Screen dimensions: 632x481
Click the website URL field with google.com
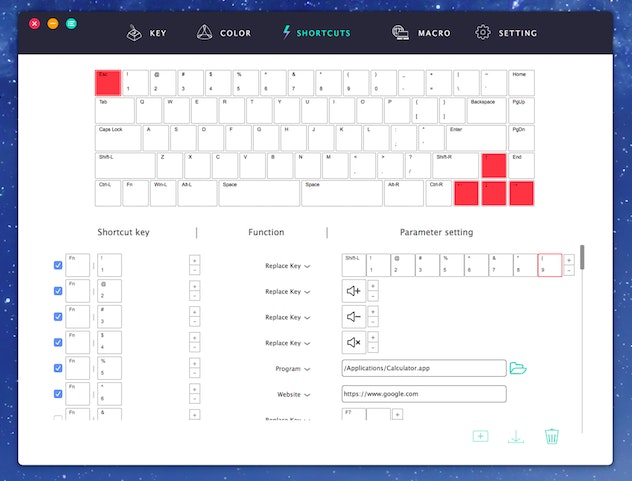(423, 394)
